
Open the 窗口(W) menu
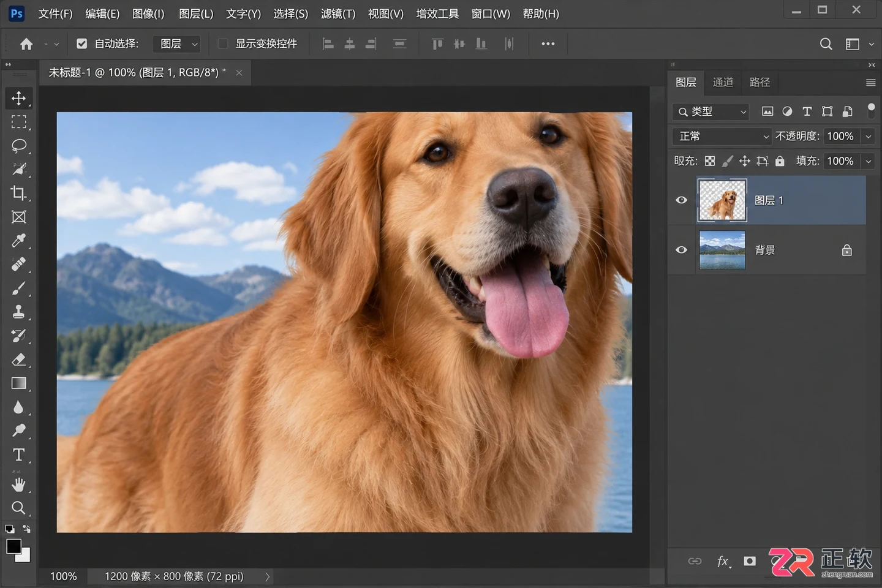[491, 13]
